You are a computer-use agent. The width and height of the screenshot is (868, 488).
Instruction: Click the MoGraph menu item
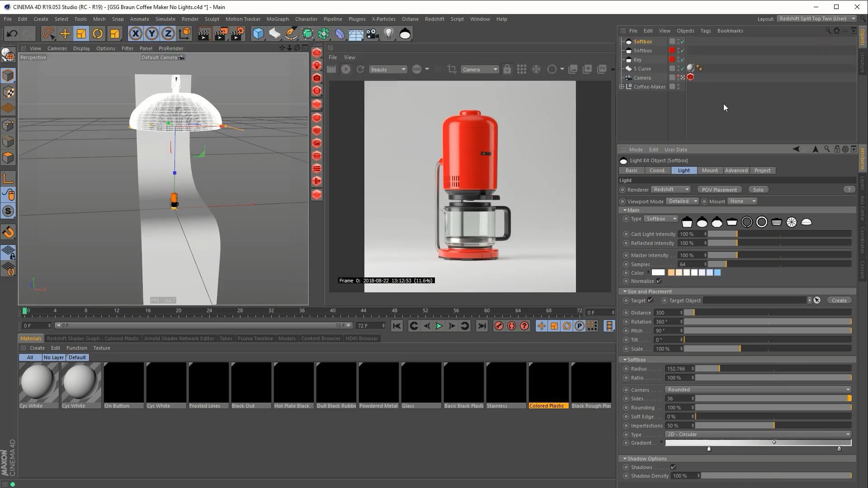click(278, 19)
